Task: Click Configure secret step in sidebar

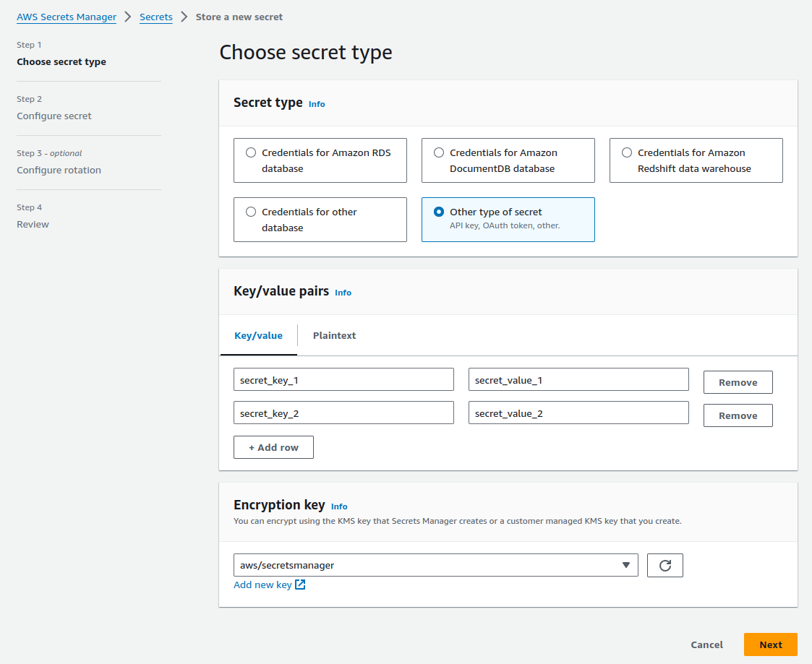Action: coord(54,116)
